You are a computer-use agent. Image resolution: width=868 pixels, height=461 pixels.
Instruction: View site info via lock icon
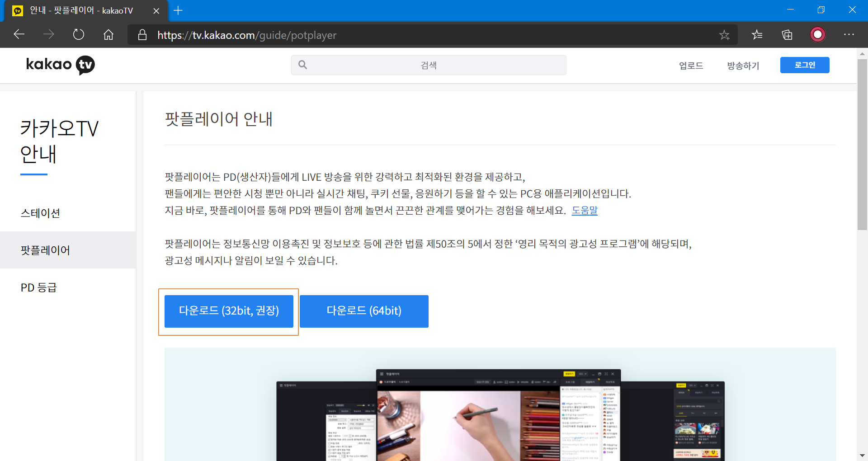coord(142,35)
